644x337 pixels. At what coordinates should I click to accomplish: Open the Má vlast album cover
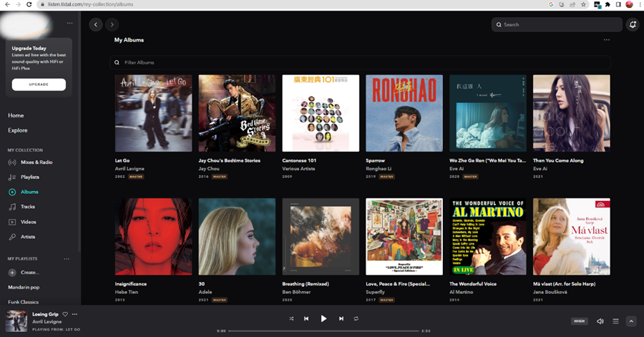[x=571, y=236]
